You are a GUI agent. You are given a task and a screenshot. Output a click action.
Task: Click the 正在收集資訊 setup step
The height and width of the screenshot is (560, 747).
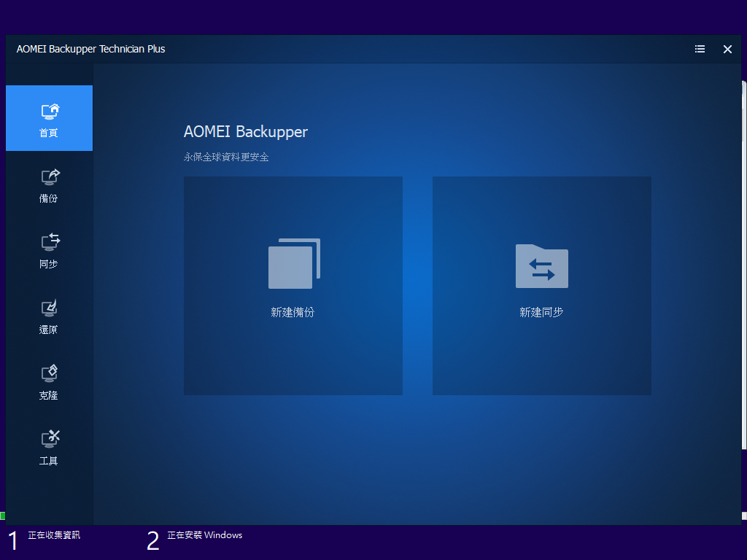coord(54,535)
